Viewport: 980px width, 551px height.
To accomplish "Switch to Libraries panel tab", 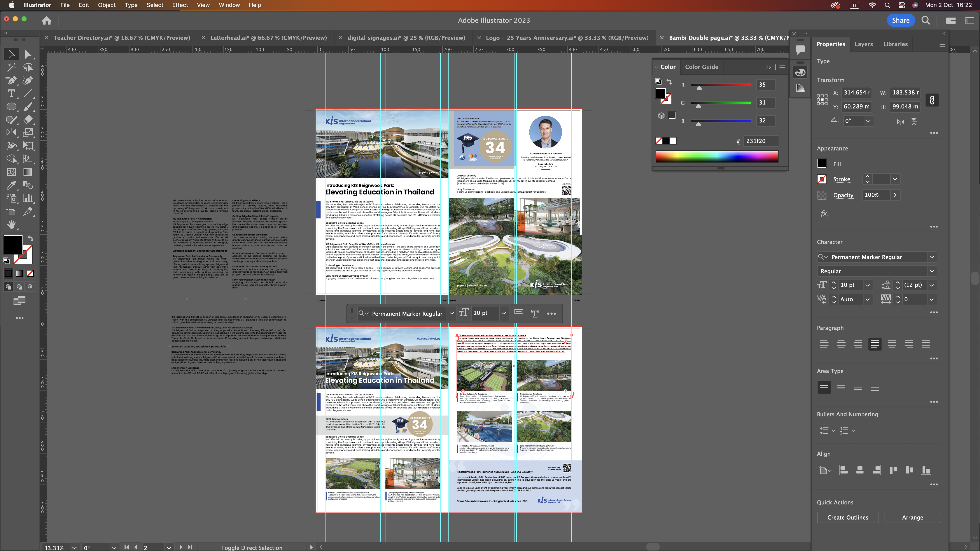I will [x=895, y=44].
